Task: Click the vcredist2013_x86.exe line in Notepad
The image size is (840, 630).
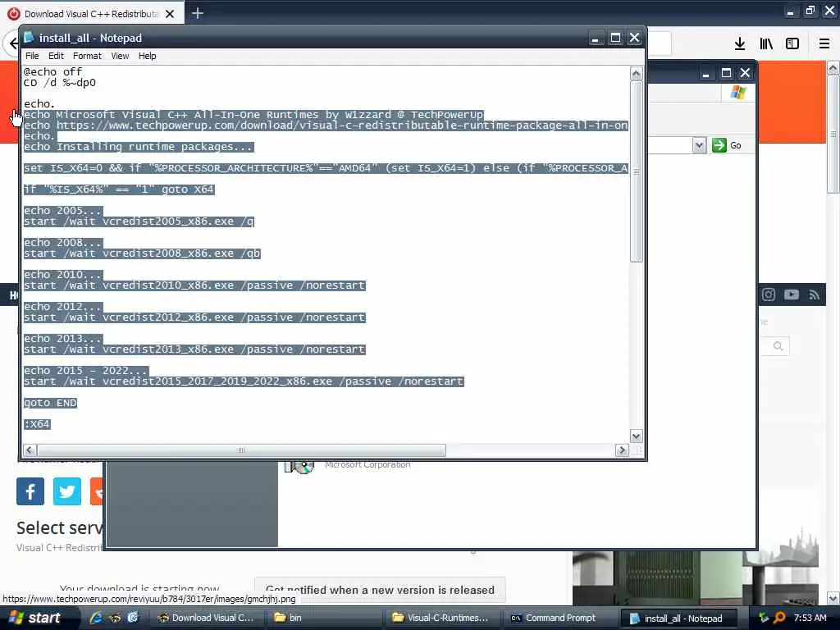Action: click(194, 349)
